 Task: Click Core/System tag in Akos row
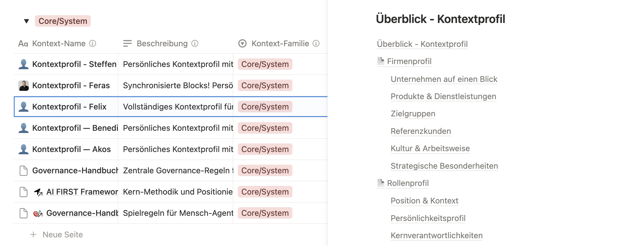point(265,149)
